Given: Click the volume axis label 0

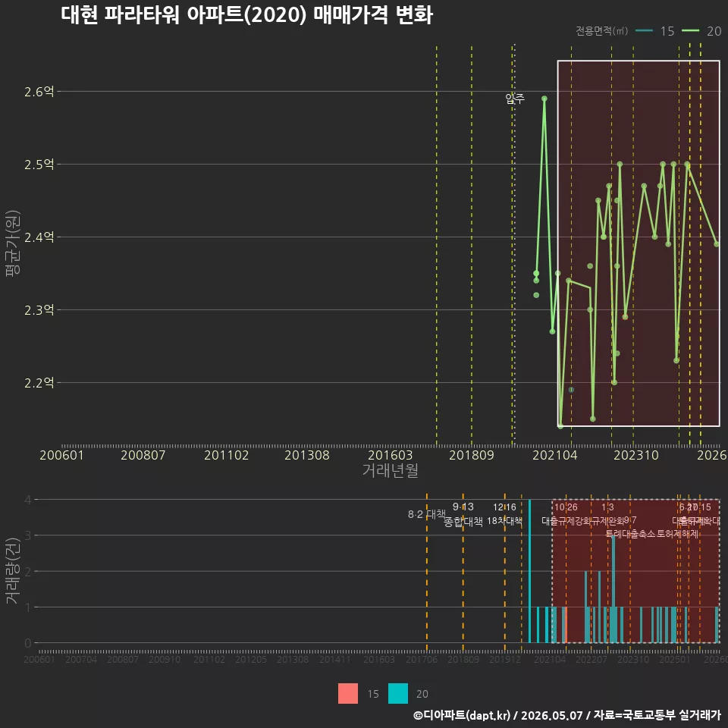Looking at the screenshot, I should pyautogui.click(x=28, y=643).
